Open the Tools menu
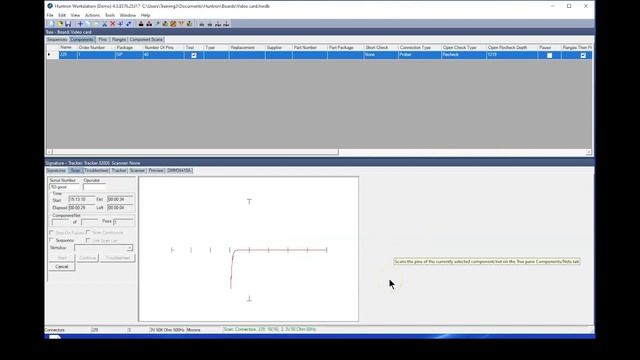This screenshot has width=640, height=360. pos(110,15)
